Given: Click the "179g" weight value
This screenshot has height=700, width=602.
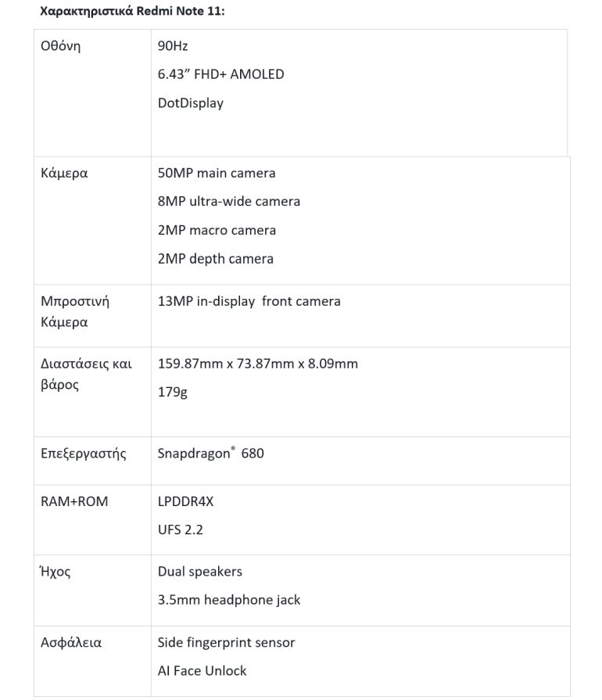Looking at the screenshot, I should coord(172,392).
